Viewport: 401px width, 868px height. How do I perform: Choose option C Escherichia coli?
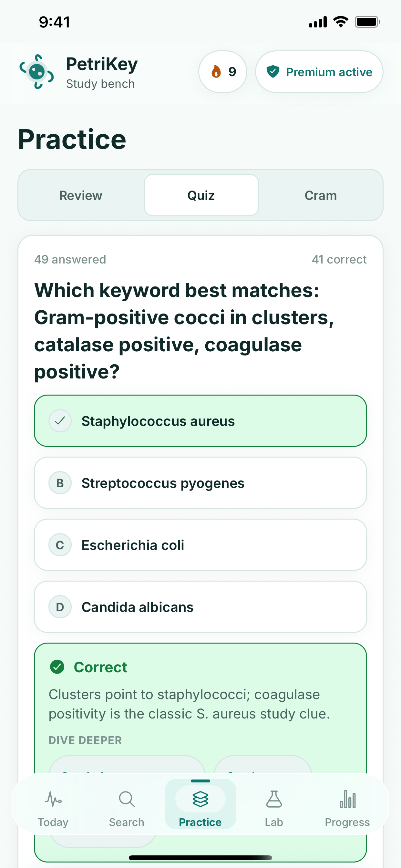click(200, 545)
